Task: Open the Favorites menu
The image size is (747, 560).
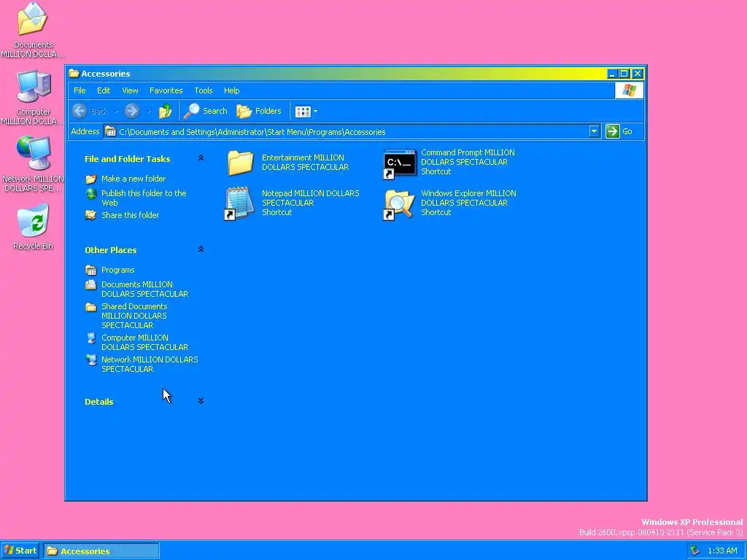Action: [x=166, y=90]
